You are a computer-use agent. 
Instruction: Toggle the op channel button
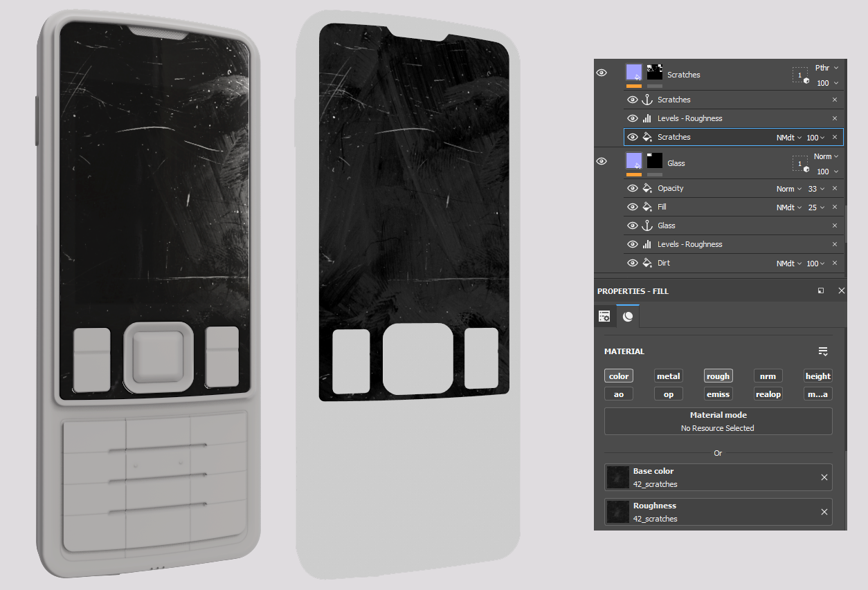click(669, 394)
